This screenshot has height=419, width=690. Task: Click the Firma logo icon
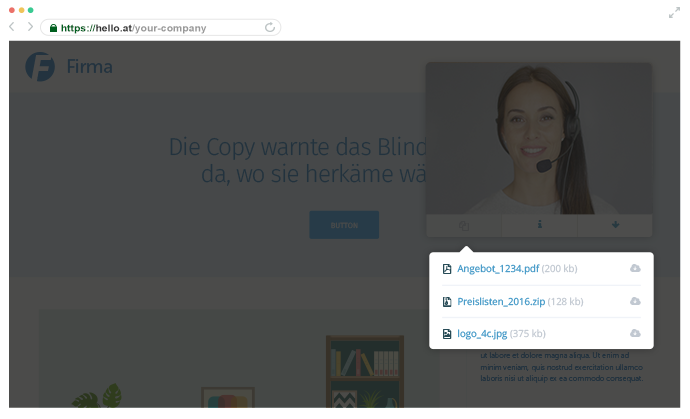(40, 67)
